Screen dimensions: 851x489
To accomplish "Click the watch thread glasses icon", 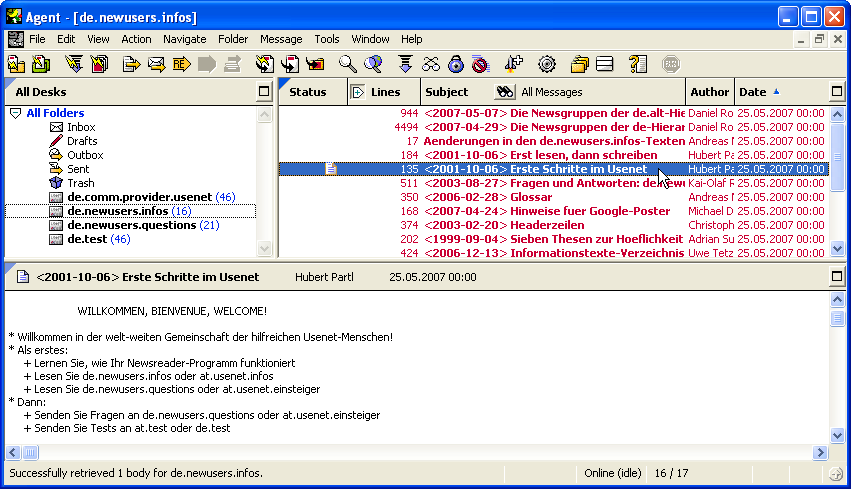I will point(431,64).
